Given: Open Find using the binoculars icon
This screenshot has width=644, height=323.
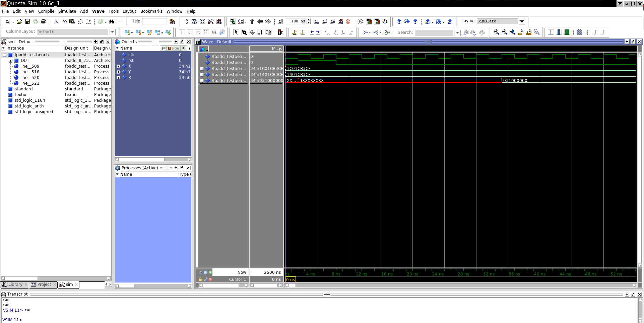Looking at the screenshot, I should (112, 21).
